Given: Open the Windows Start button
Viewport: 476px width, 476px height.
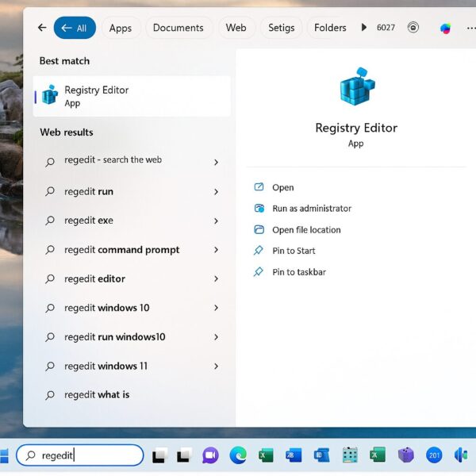Looking at the screenshot, I should click(x=4, y=455).
